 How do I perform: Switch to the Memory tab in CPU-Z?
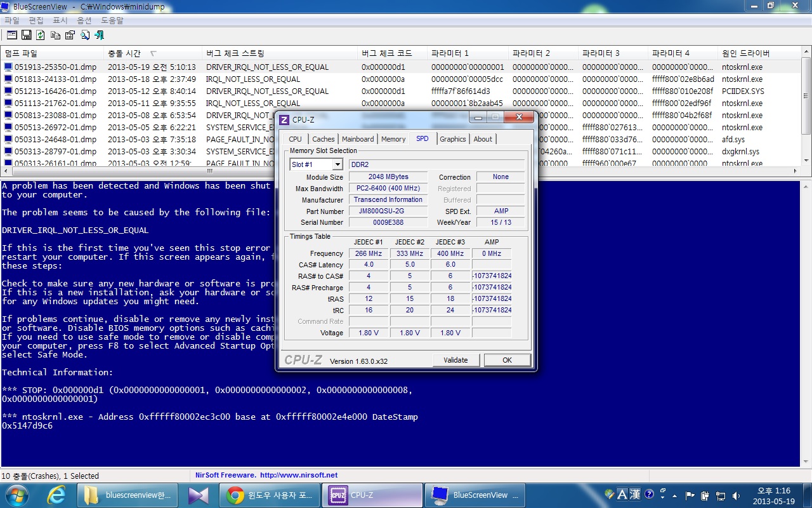[x=393, y=139]
